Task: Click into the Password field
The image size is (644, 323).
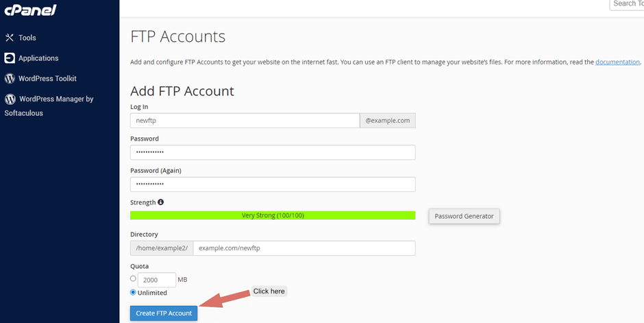Action: 273,152
